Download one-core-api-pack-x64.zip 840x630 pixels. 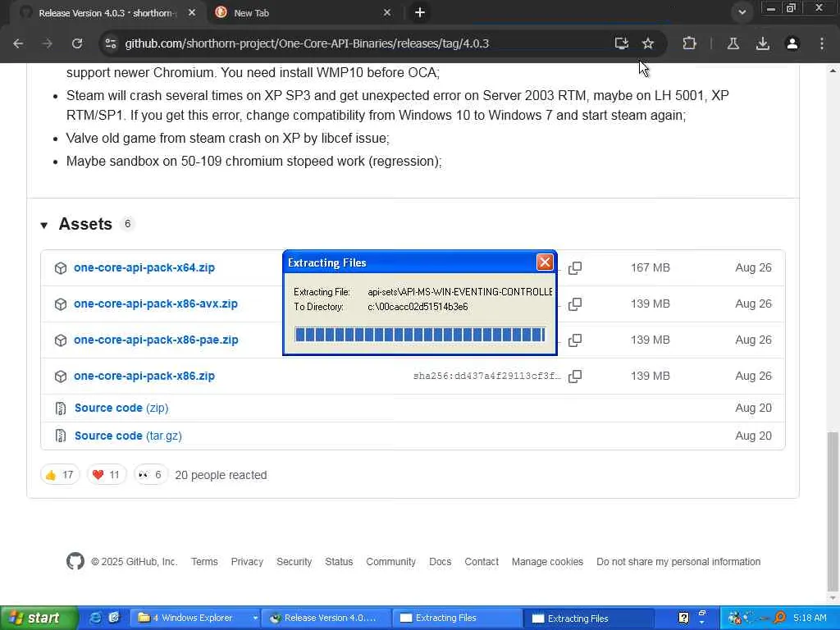pyautogui.click(x=144, y=268)
